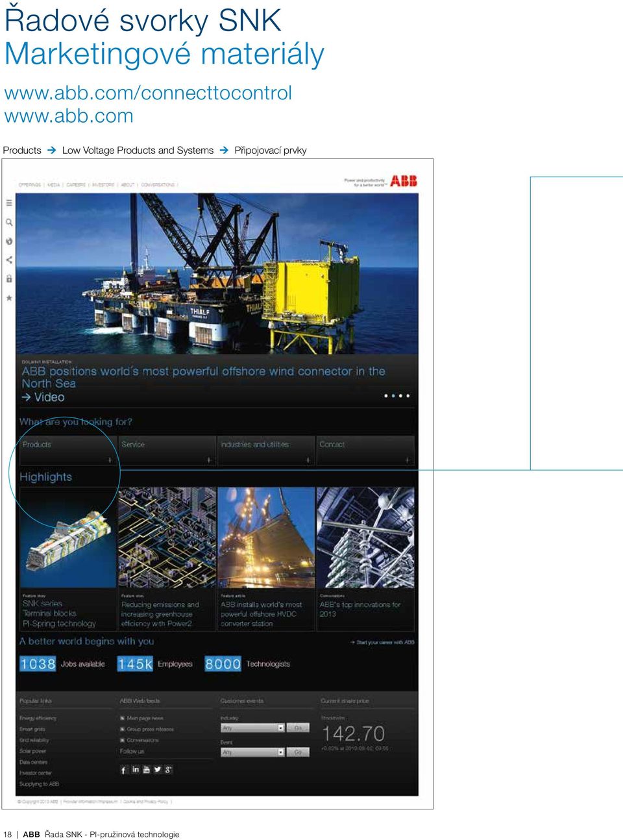Open the SNK series terminal blocks thumbnail
This screenshot has height=840, width=623.
pyautogui.click(x=68, y=538)
